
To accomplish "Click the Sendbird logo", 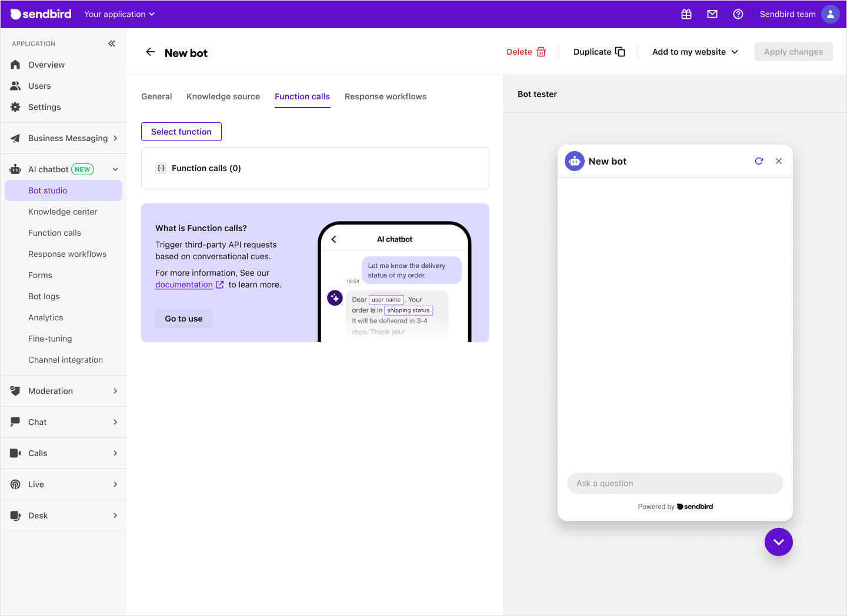I will pos(41,14).
